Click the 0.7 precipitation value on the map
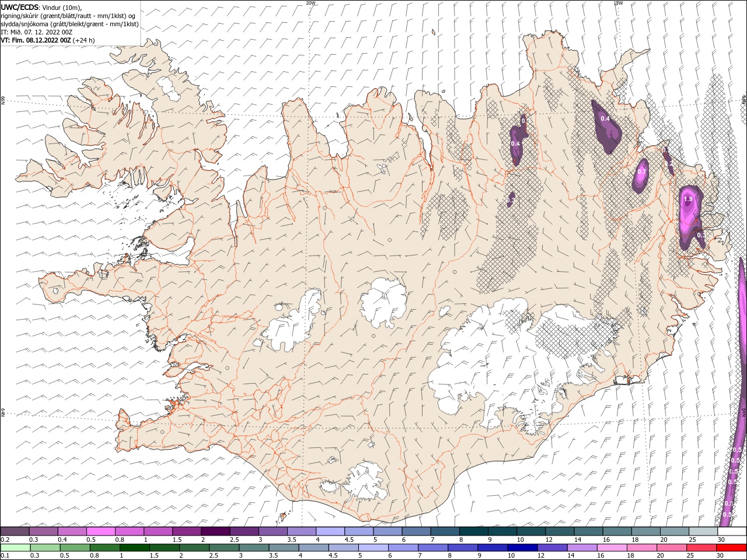The height and width of the screenshot is (560, 747). (x=641, y=171)
